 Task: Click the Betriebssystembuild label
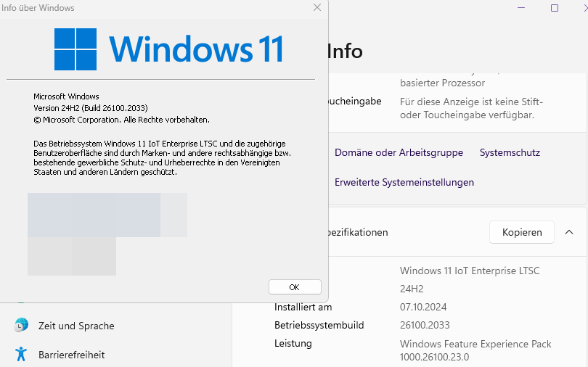pos(319,325)
